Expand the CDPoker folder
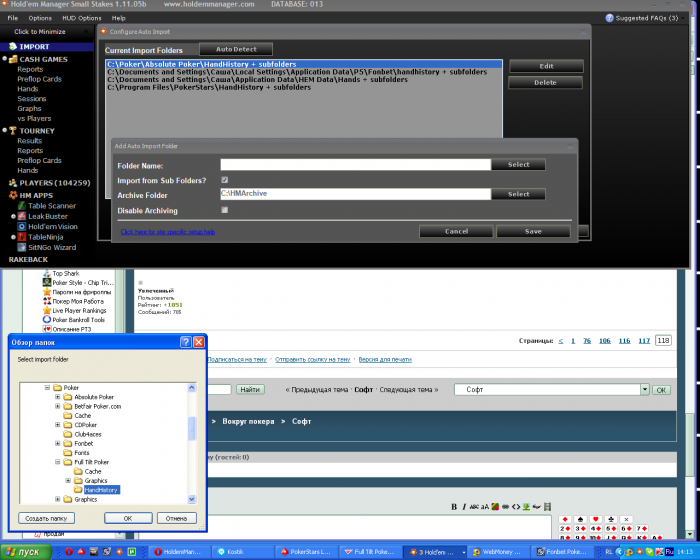 (x=57, y=425)
